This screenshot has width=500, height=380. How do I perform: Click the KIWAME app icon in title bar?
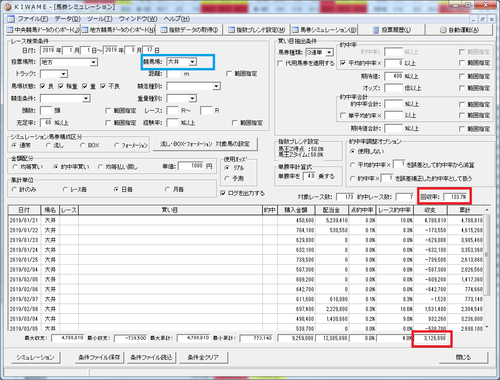coord(8,6)
